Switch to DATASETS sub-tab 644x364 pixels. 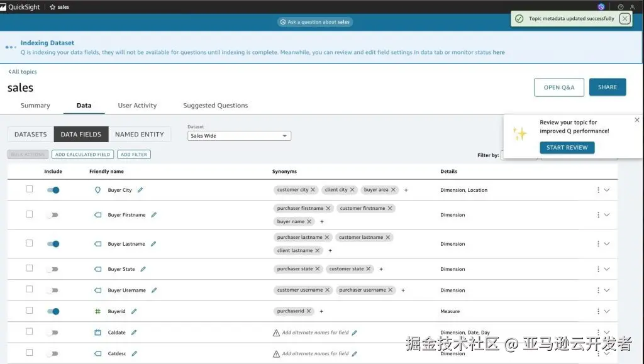[x=30, y=134]
